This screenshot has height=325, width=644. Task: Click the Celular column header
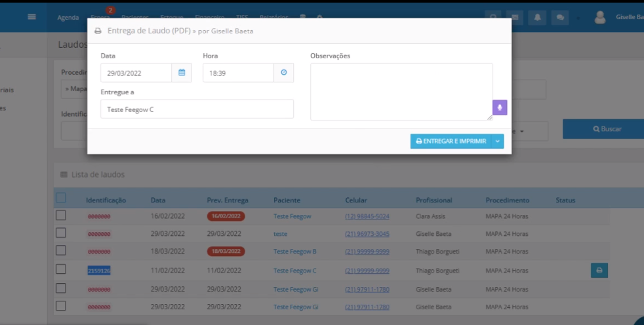(356, 201)
